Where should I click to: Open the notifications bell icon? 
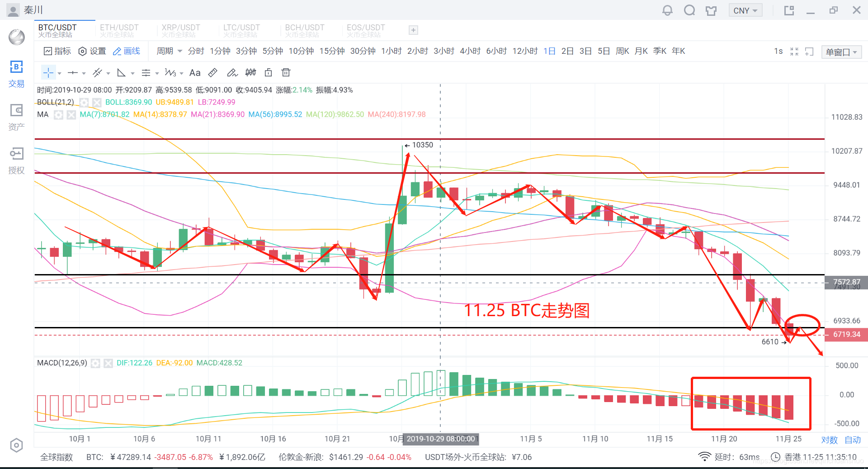(x=667, y=10)
